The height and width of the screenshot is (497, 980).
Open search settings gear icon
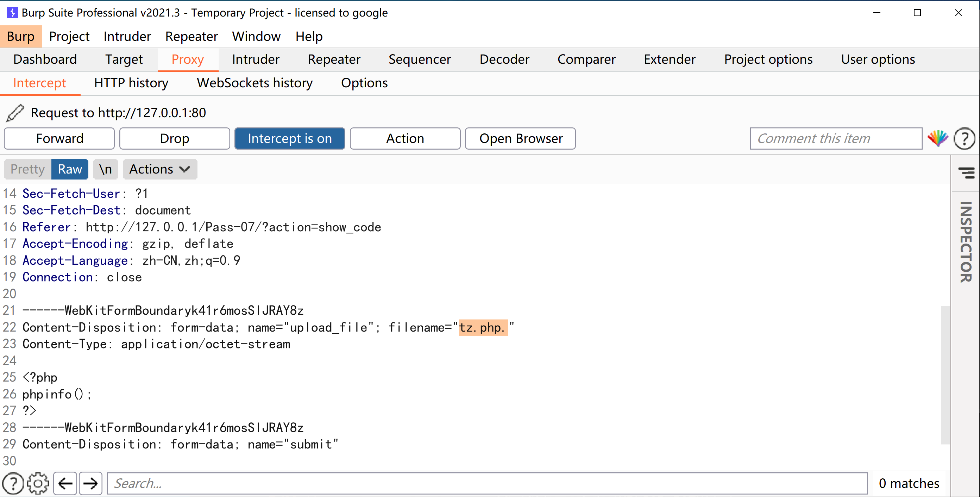[38, 483]
